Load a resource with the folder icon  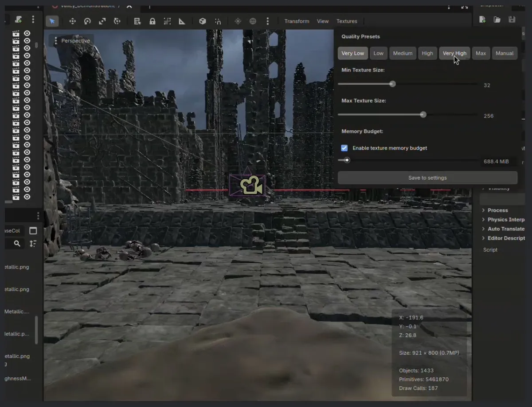(x=497, y=20)
